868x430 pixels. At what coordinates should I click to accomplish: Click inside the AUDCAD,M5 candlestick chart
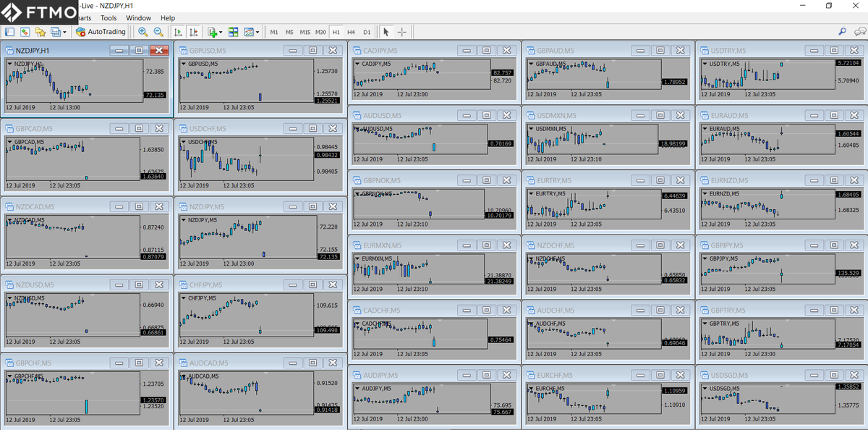[x=247, y=392]
